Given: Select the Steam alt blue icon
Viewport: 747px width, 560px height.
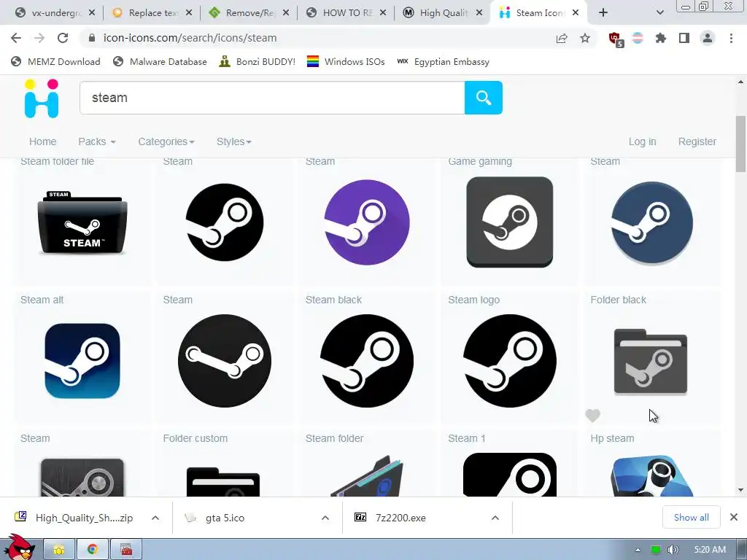Looking at the screenshot, I should [x=82, y=360].
